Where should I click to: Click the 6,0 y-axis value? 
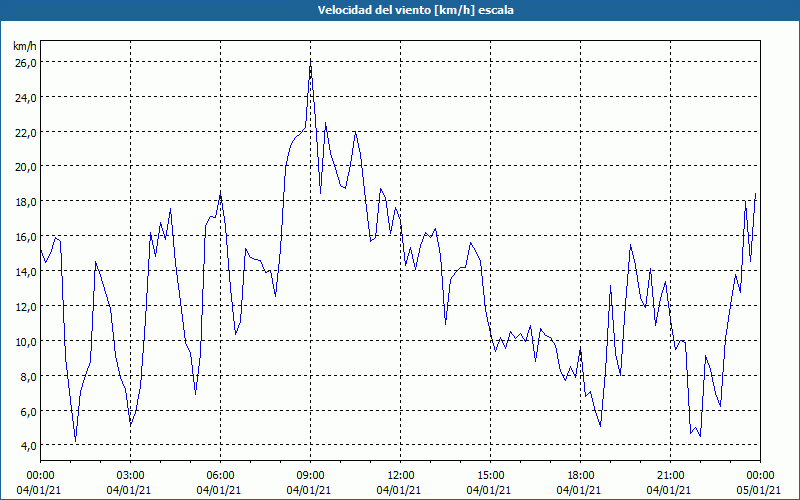pos(28,411)
